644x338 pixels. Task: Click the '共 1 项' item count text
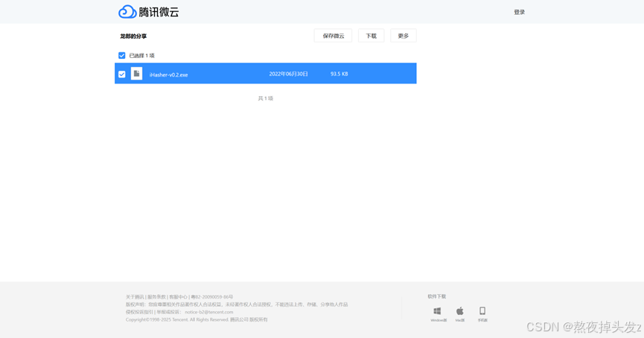[265, 98]
